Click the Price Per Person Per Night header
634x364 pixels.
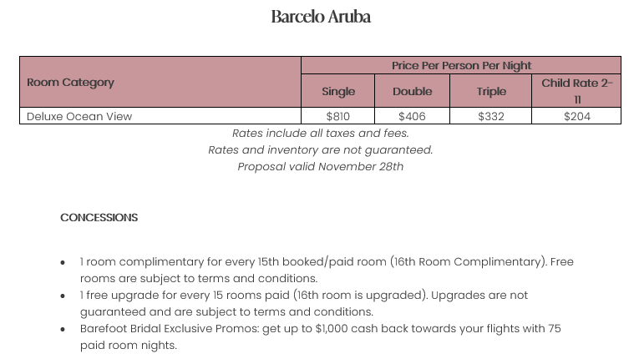(x=461, y=65)
